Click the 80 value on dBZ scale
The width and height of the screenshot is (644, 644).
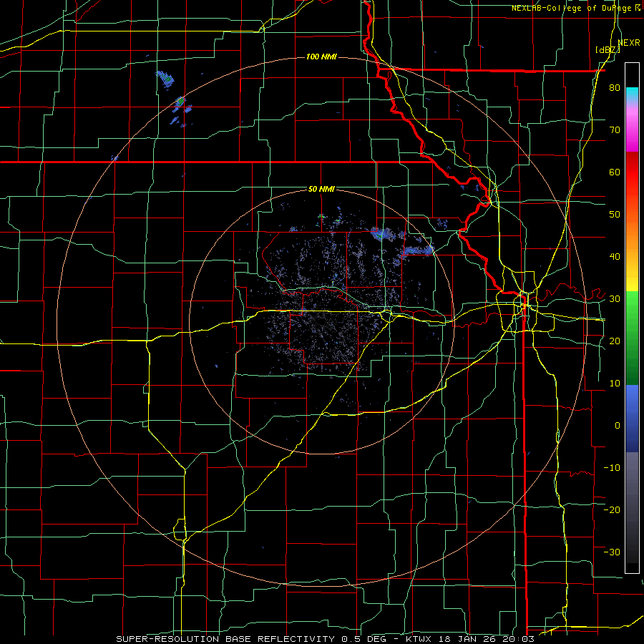pyautogui.click(x=615, y=88)
